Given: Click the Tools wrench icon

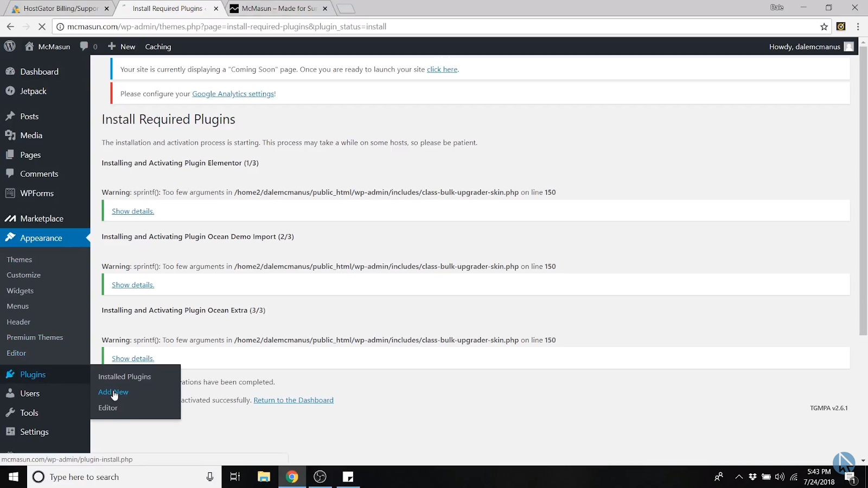Looking at the screenshot, I should (10, 413).
